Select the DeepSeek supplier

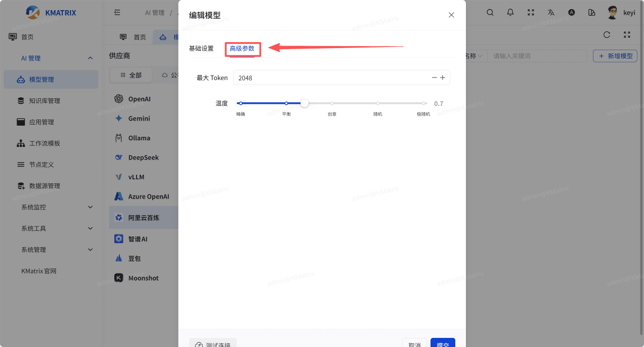pos(143,158)
